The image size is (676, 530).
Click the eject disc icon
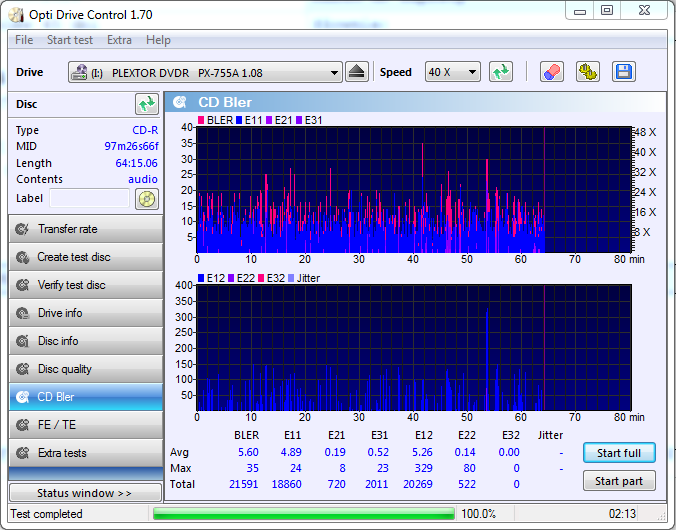[x=357, y=72]
